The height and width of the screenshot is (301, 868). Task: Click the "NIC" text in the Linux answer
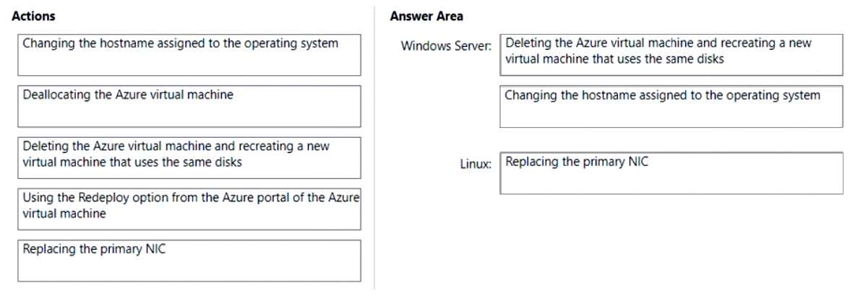(637, 162)
